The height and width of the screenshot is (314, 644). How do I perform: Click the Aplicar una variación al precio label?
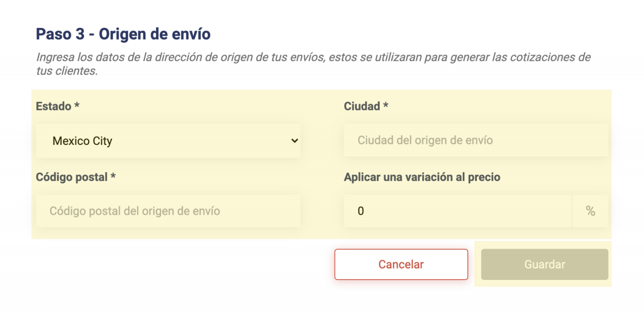click(x=422, y=177)
